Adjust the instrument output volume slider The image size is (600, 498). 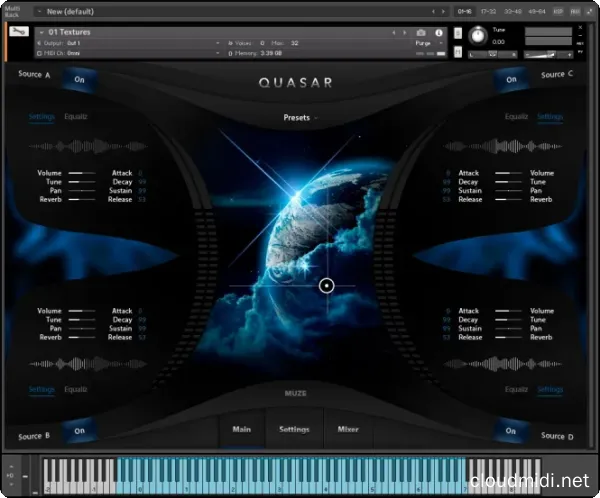pyautogui.click(x=548, y=55)
